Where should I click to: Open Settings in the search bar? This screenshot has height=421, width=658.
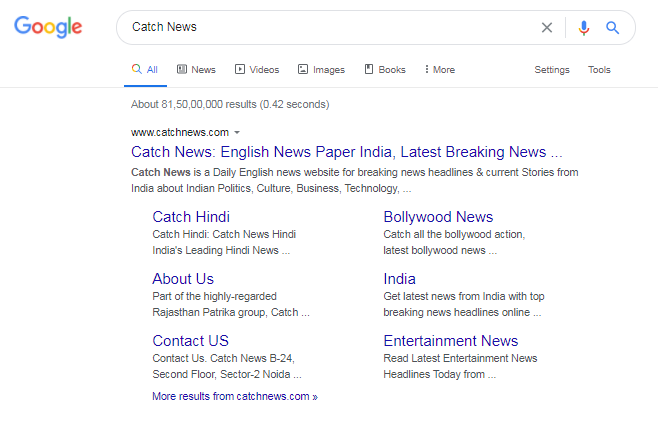click(552, 70)
